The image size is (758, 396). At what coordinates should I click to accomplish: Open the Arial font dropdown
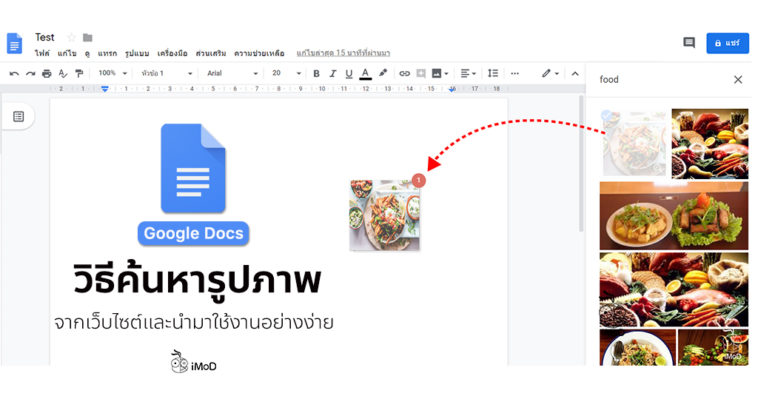click(x=233, y=73)
